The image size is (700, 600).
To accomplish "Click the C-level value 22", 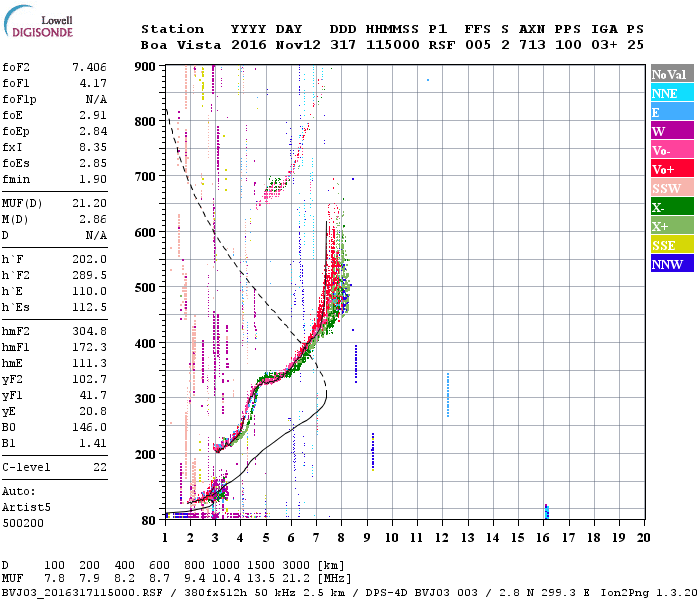I will (100, 468).
